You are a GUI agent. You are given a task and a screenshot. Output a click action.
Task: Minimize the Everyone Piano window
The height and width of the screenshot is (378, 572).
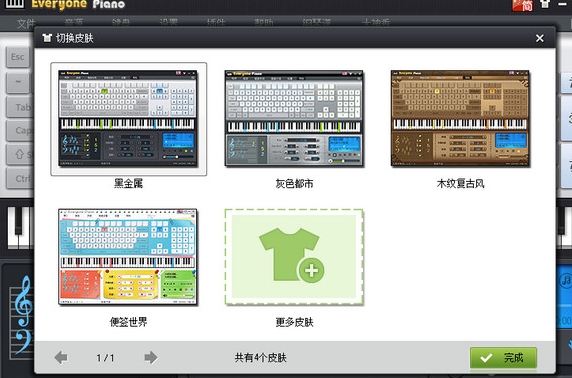coord(563,4)
